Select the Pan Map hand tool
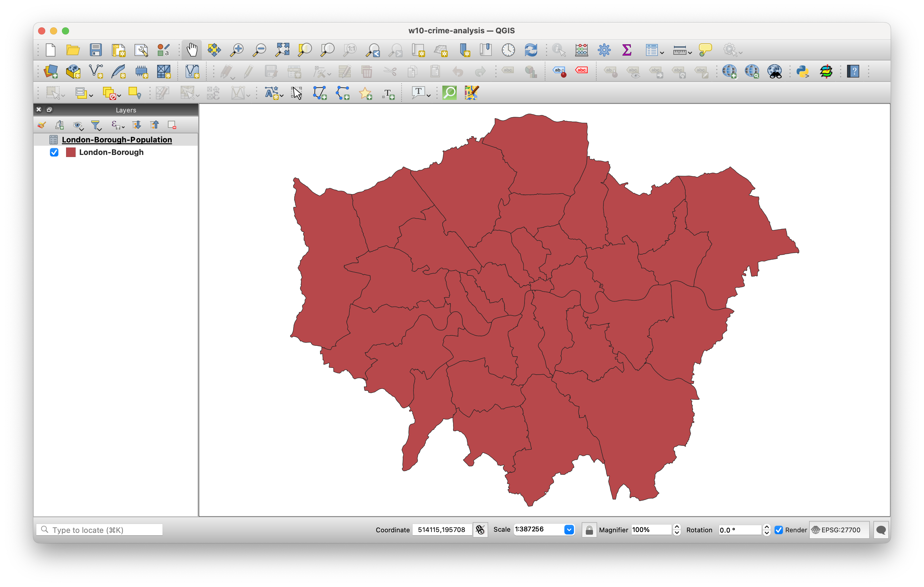This screenshot has height=587, width=924. pos(192,50)
